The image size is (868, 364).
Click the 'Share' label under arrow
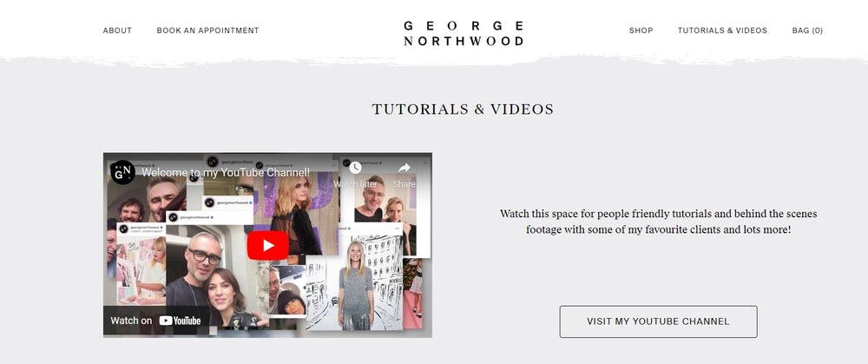pos(404,184)
